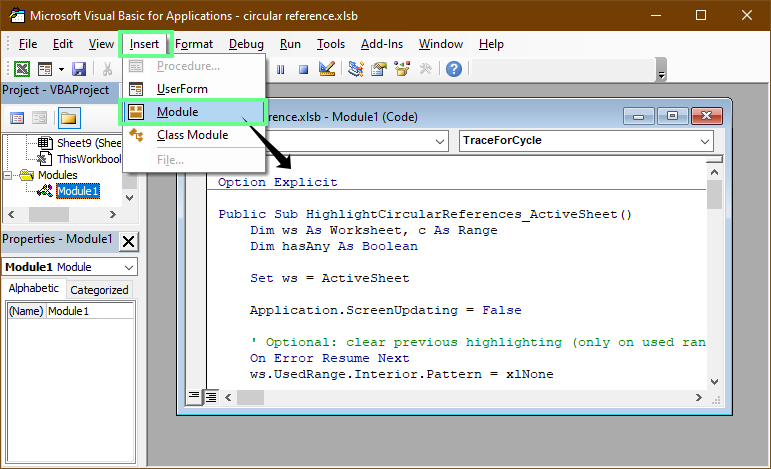The height and width of the screenshot is (469, 771).
Task: Restore the Module1 (Code) window size
Action: 672,117
